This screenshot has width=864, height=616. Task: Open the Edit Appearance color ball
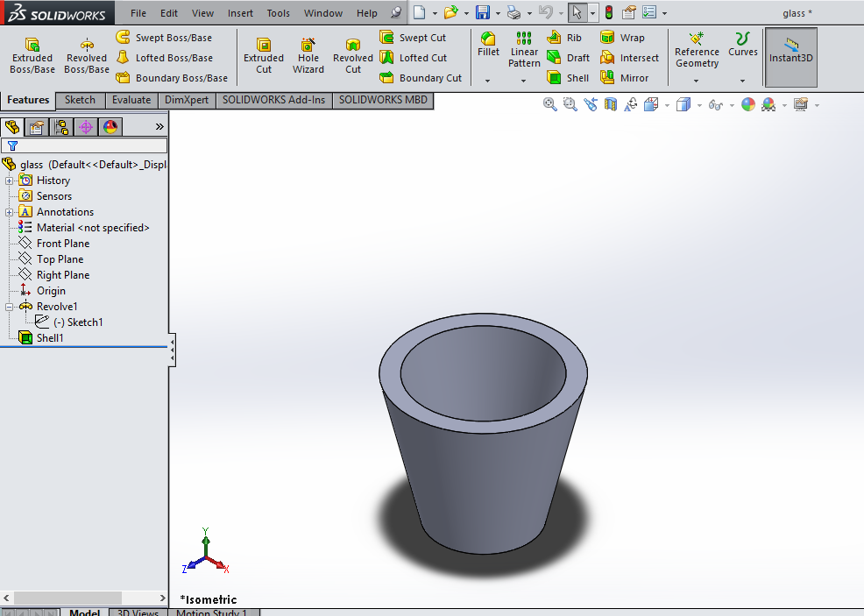pos(747,104)
